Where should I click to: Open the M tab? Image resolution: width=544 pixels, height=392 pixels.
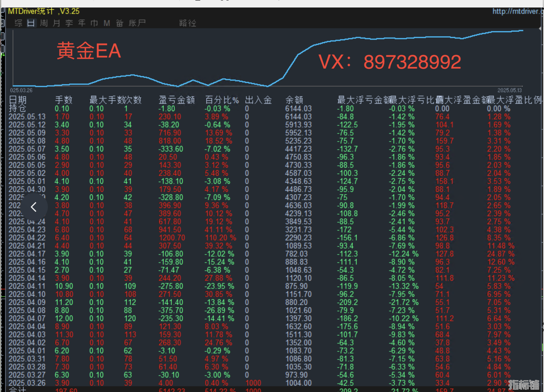(107, 23)
